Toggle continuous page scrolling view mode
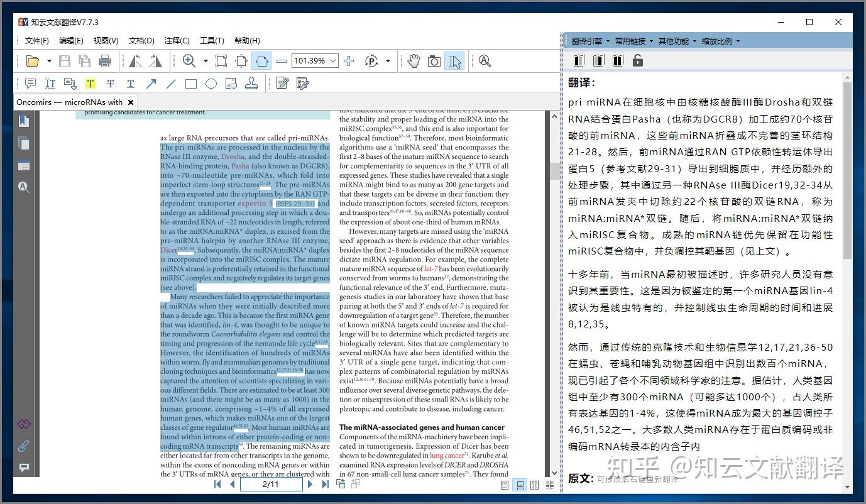The width and height of the screenshot is (866, 504). click(x=520, y=485)
